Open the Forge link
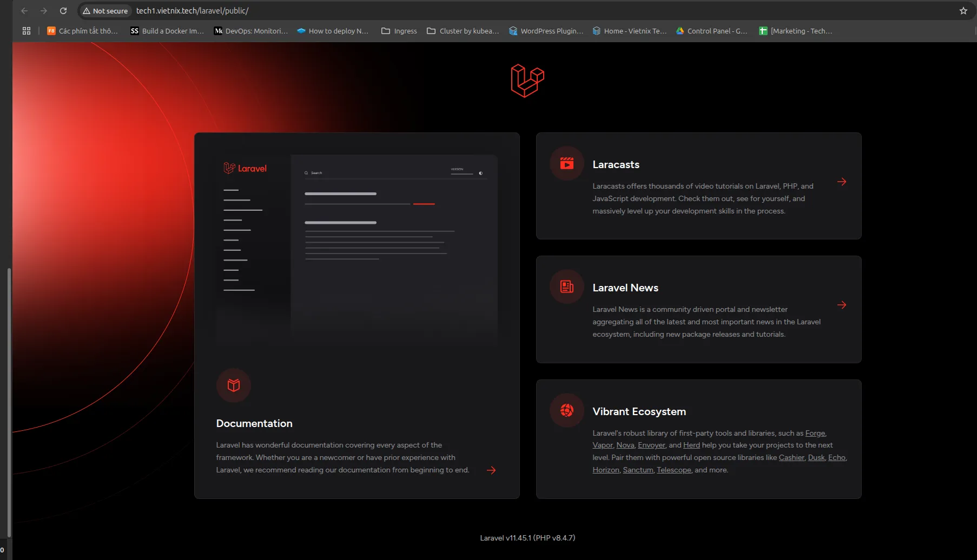The width and height of the screenshot is (977, 560). pos(815,433)
